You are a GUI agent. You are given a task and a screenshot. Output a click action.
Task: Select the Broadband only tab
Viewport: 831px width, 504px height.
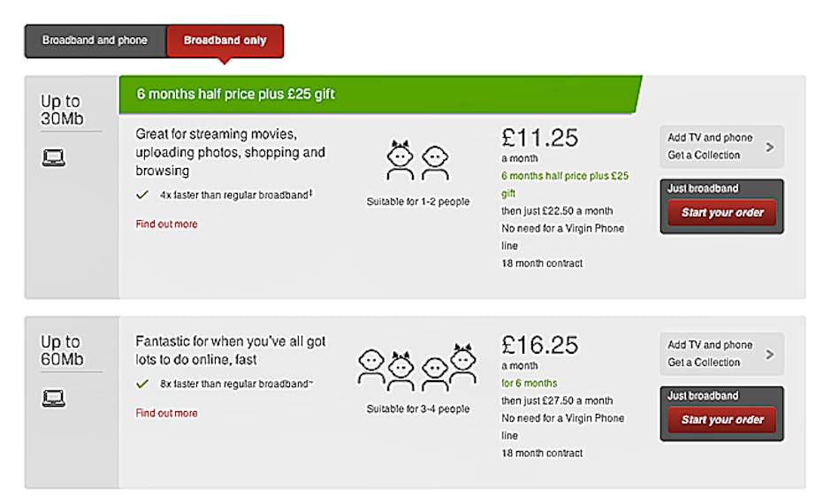click(225, 41)
